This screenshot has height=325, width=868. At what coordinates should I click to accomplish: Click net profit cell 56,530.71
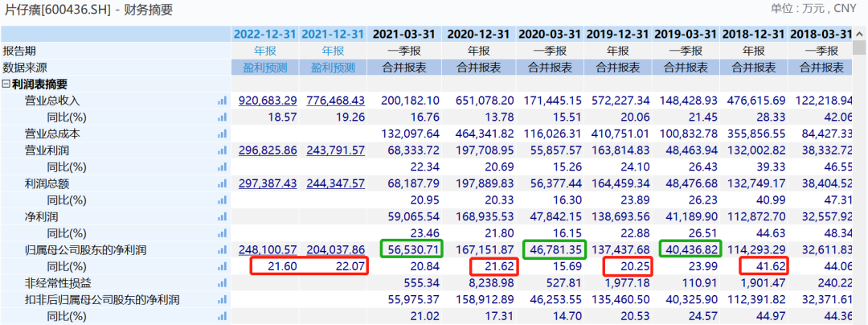(x=412, y=250)
